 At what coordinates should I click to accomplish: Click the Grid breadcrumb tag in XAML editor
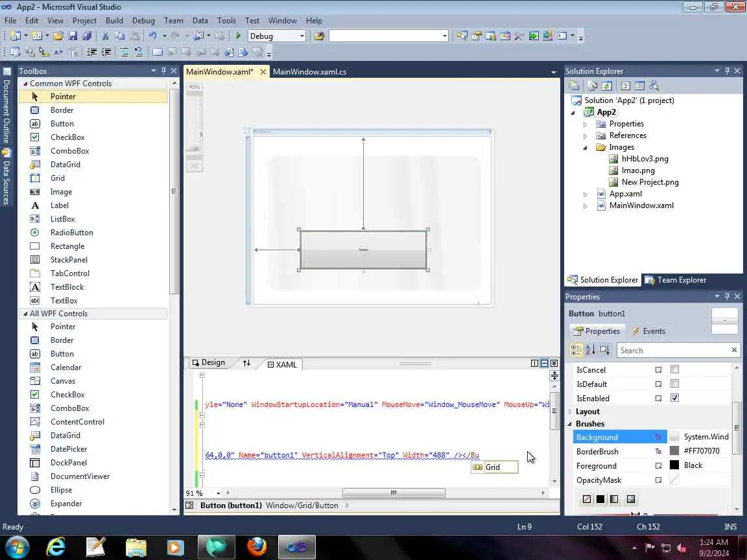pos(493,467)
